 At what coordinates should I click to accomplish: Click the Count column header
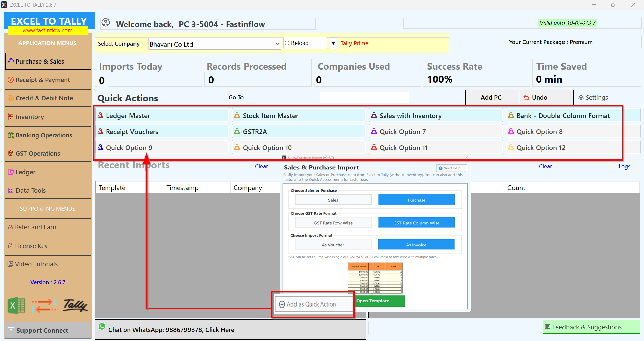(572, 187)
